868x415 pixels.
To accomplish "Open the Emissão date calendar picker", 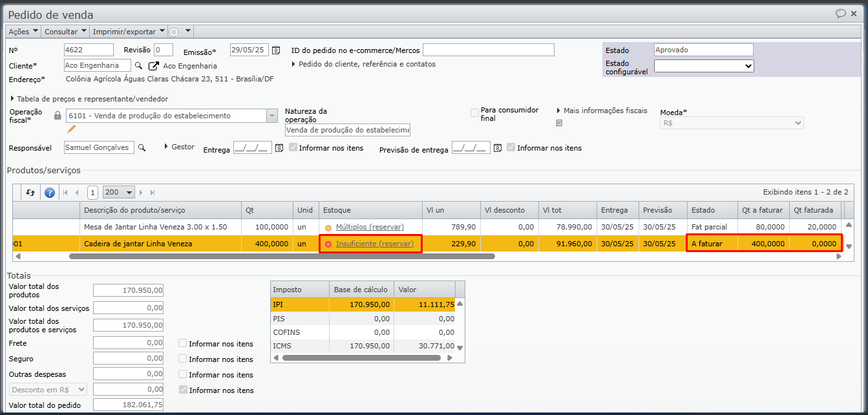I will click(x=276, y=50).
